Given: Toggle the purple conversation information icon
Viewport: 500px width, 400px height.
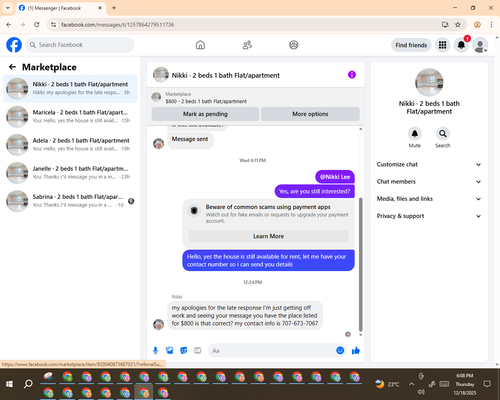Looking at the screenshot, I should 352,75.
